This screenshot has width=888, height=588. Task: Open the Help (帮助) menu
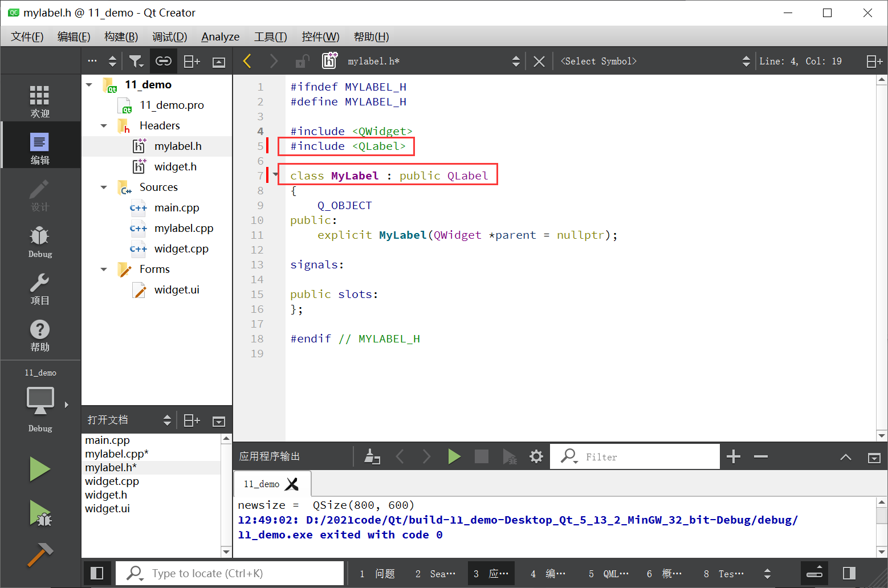point(372,36)
